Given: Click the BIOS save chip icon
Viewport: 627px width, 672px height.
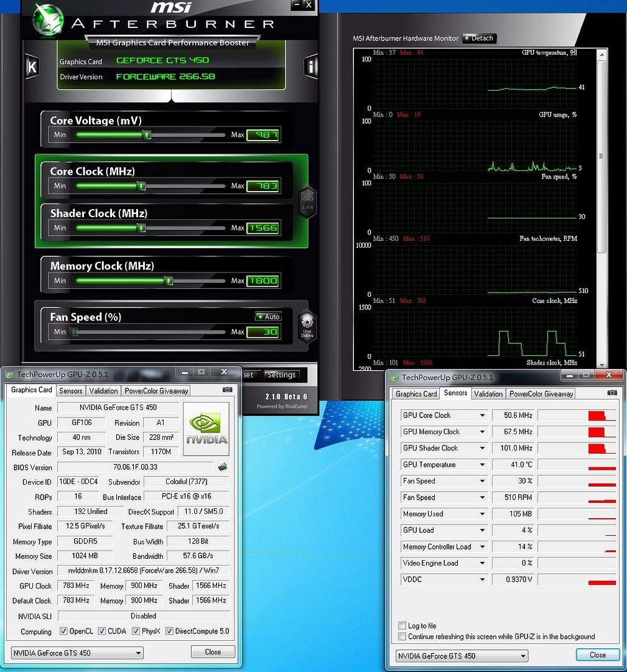Looking at the screenshot, I should pyautogui.click(x=223, y=467).
